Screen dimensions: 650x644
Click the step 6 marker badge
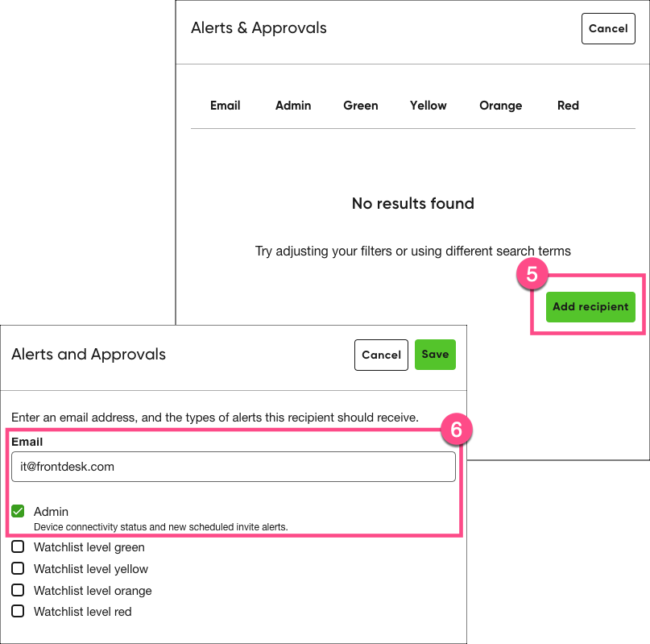tap(456, 430)
